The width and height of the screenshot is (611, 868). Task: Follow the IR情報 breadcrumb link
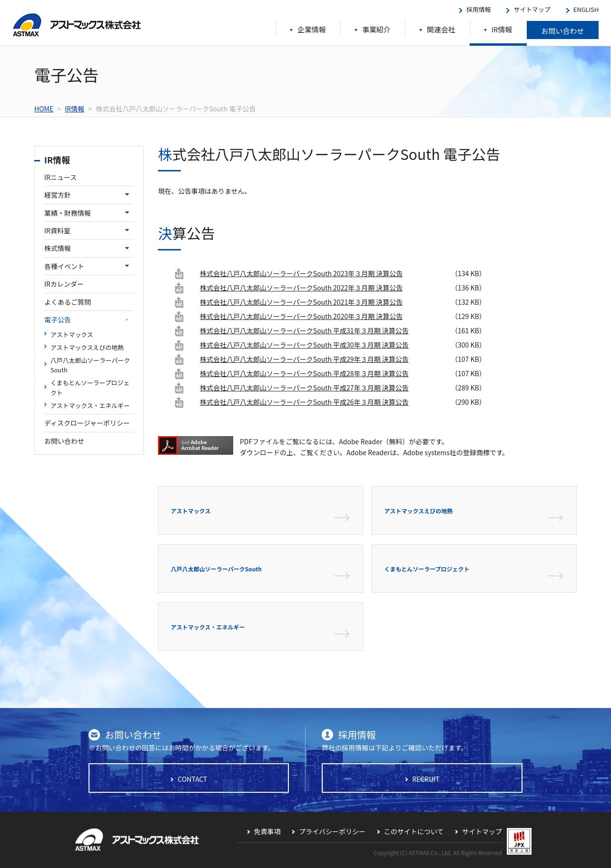(x=74, y=109)
